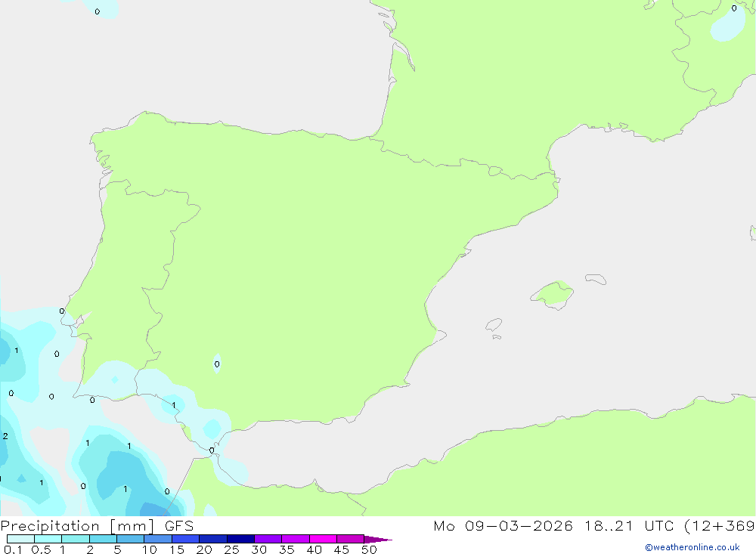Select the 30–35 mm purple legend swatch

click(x=268, y=539)
